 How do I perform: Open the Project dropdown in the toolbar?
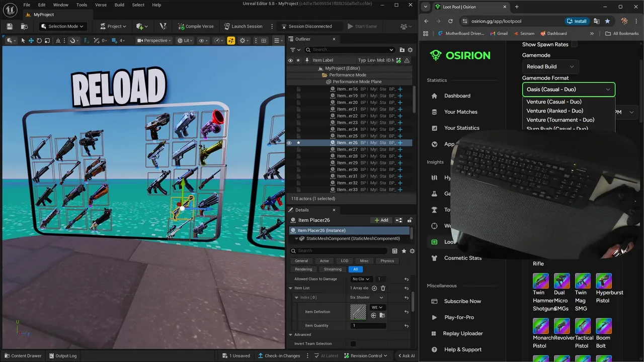point(113,26)
